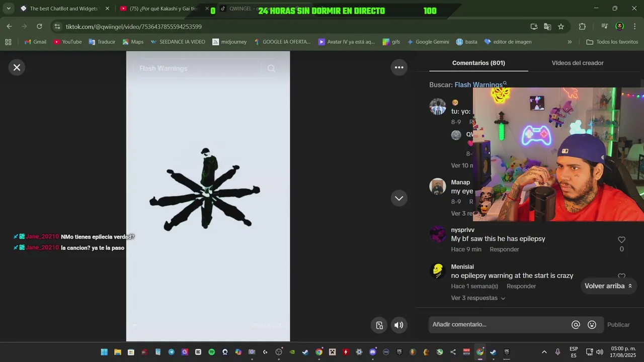The image size is (644, 362).
Task: Open the Chrome three-dot menu
Action: (x=634, y=27)
